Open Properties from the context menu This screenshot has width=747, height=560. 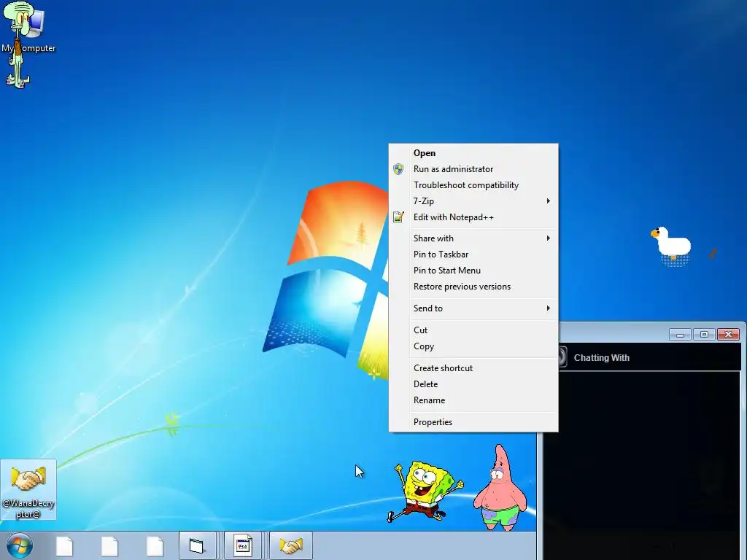point(473,422)
